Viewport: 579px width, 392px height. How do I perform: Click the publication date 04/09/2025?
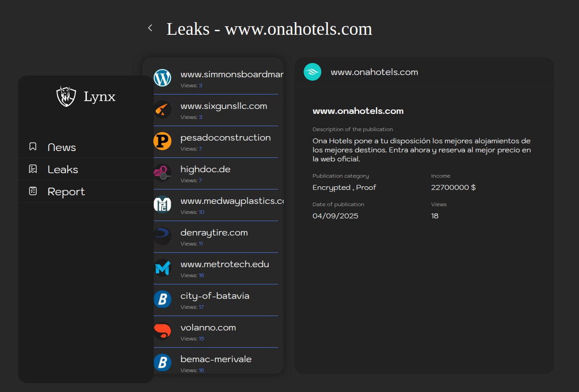click(335, 216)
